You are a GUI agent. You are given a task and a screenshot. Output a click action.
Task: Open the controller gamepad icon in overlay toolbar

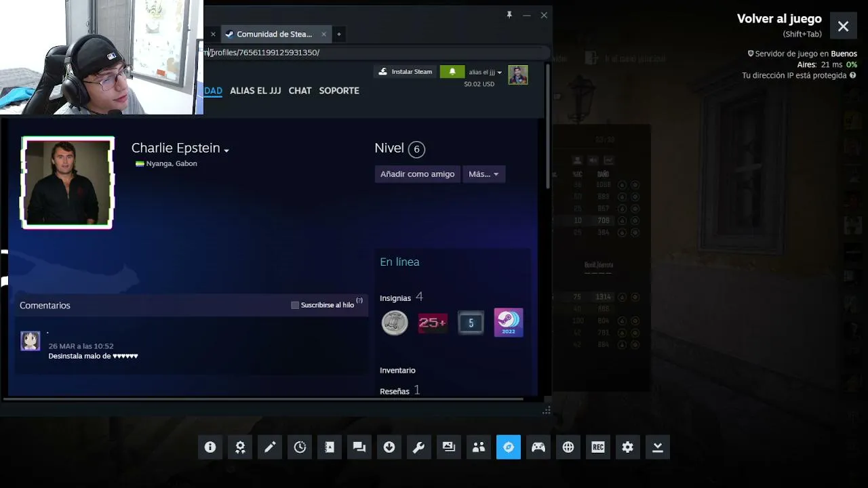(538, 447)
